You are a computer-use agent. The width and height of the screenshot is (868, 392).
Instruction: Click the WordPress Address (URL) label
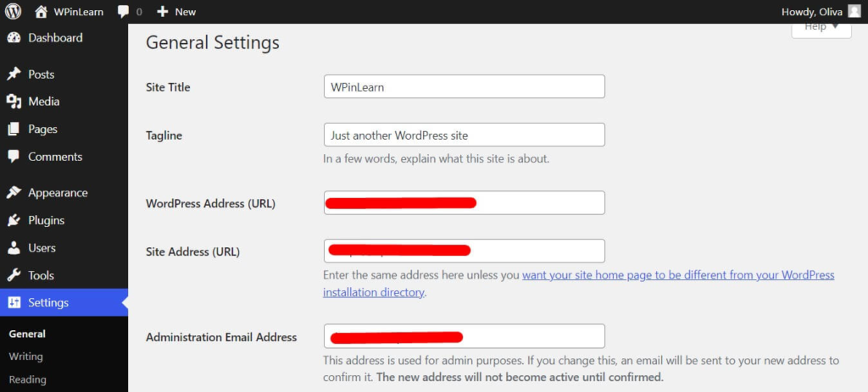[210, 203]
